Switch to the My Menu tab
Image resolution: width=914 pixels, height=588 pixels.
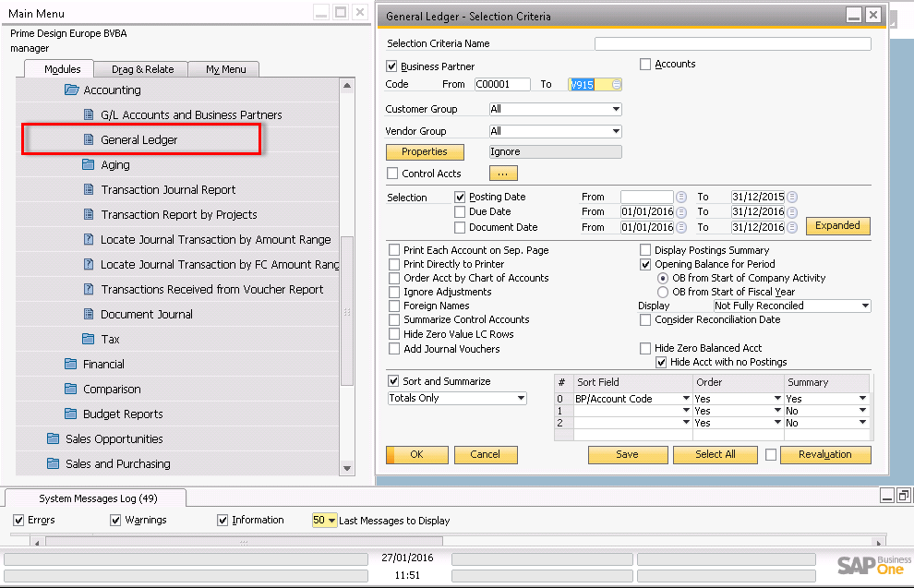pyautogui.click(x=225, y=69)
